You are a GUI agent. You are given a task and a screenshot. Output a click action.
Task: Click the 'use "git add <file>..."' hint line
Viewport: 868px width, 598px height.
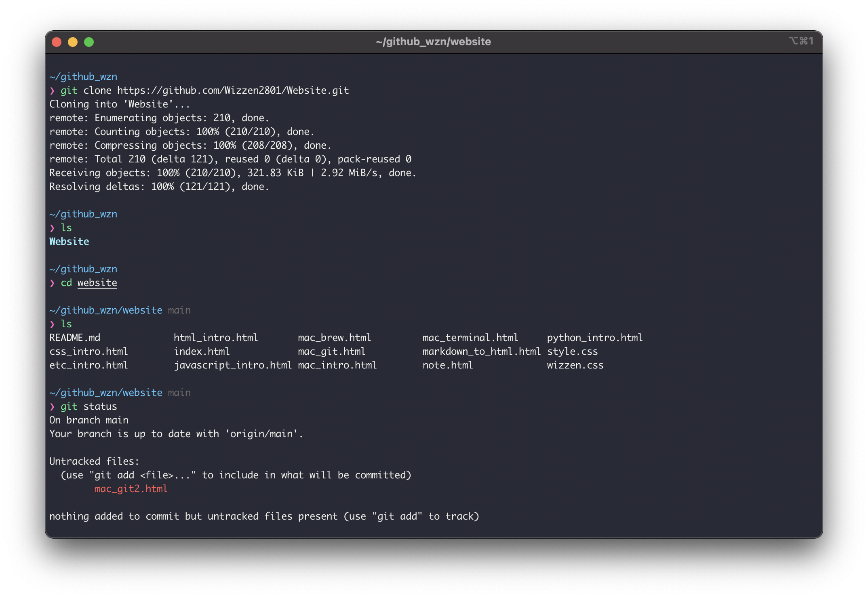click(236, 475)
